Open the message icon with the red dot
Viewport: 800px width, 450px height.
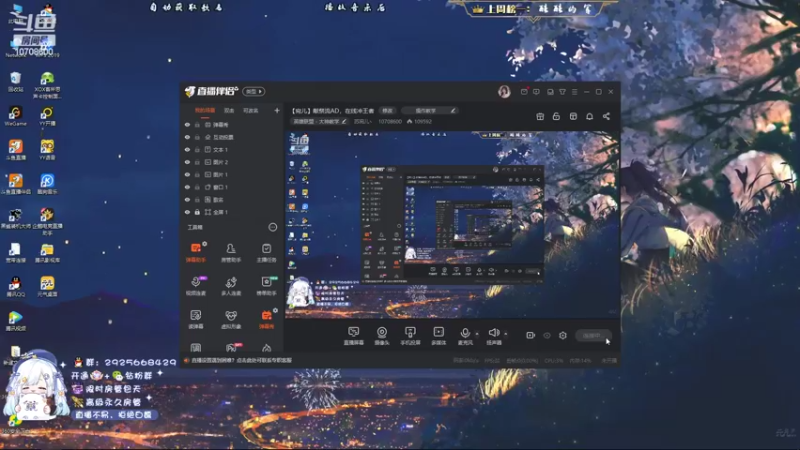pos(524,91)
